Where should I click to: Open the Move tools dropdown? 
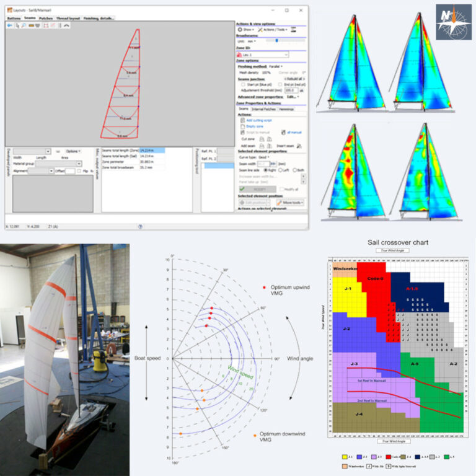coord(289,202)
